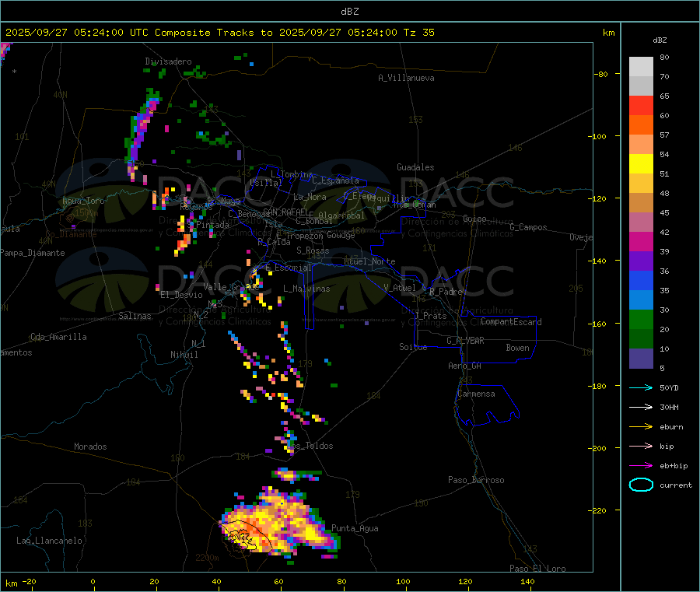Click the A_Villanueva place label
Screen dimensions: 700x592
[x=406, y=78]
